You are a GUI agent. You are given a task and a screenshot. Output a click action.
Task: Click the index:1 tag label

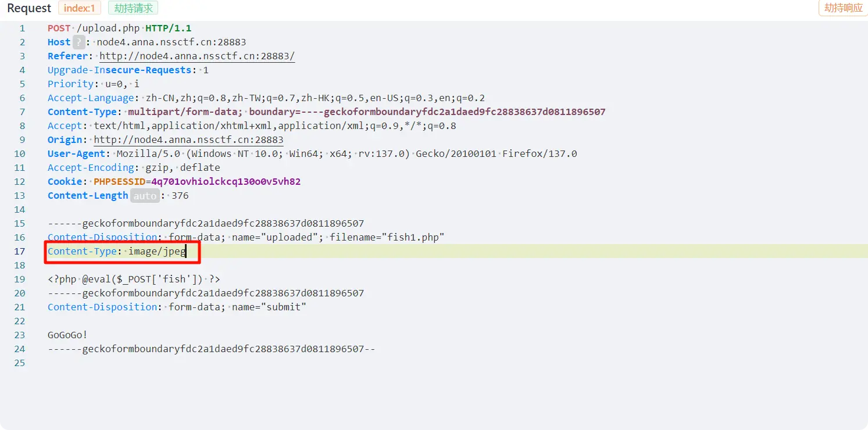point(80,8)
